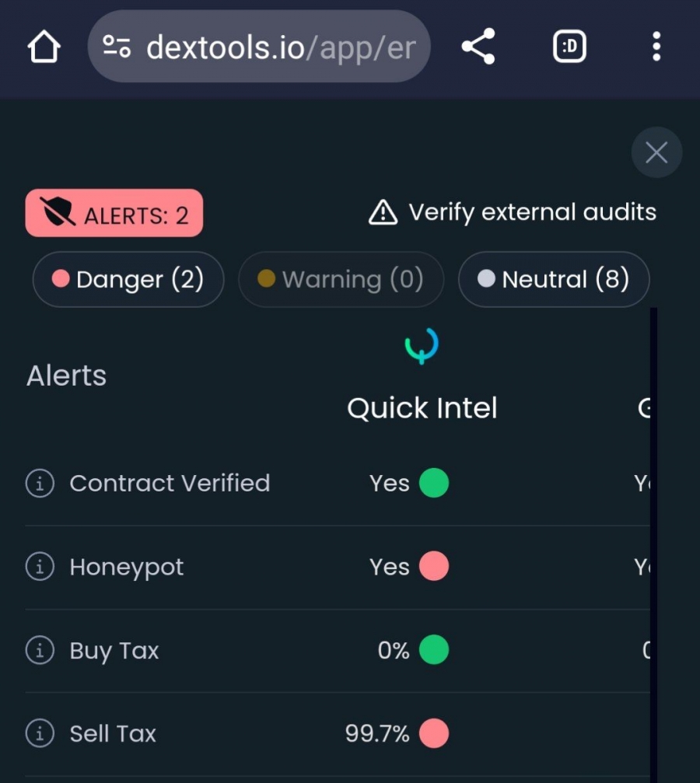Screen dimensions: 700x783
Task: Click the red Honeypot status dot
Action: point(434,566)
